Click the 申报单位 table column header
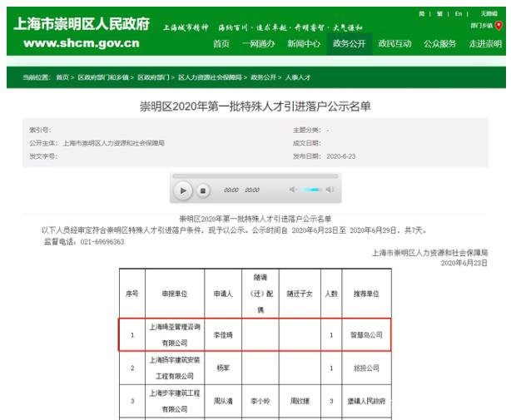This screenshot has width=511, height=420. [175, 294]
